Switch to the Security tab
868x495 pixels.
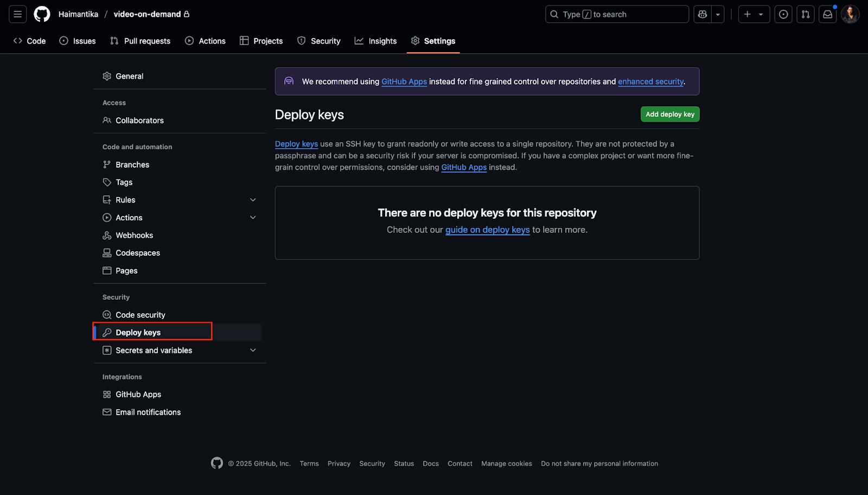(x=319, y=41)
